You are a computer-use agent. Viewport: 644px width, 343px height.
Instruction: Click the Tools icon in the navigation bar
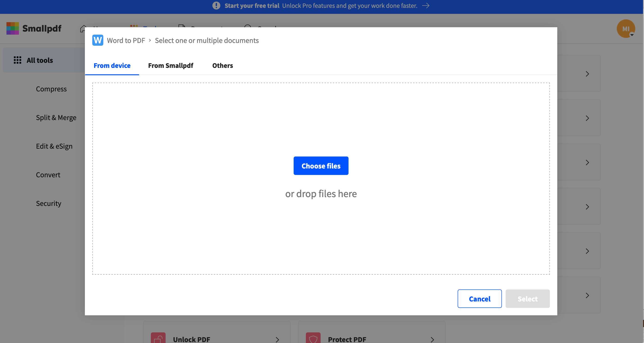tap(134, 27)
